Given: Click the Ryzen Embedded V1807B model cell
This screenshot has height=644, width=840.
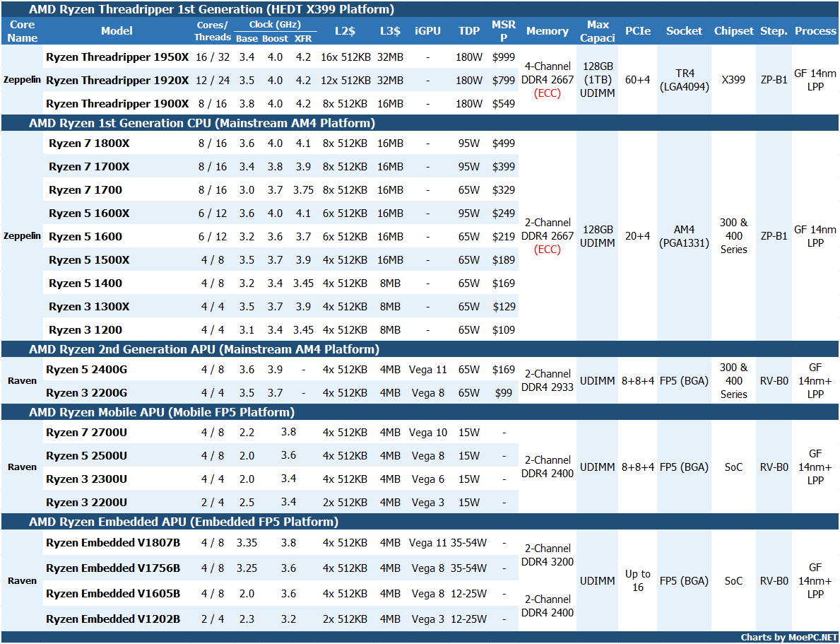Looking at the screenshot, I should tap(113, 543).
